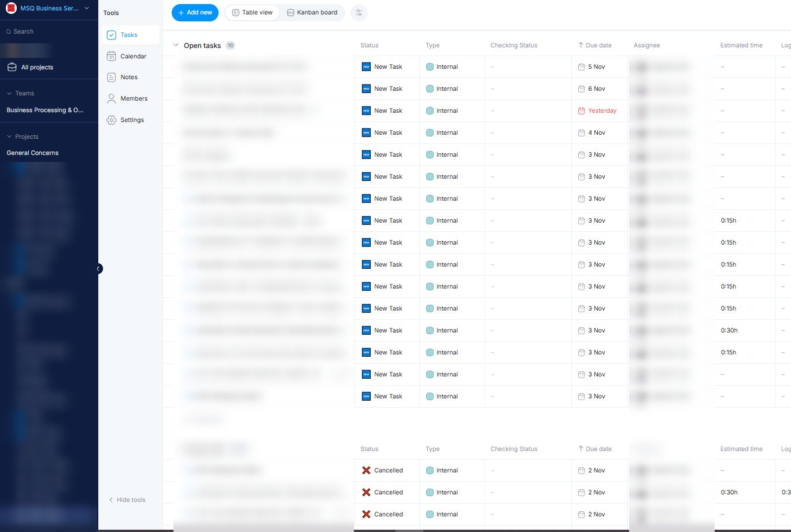Click the Settings gear icon

coord(112,120)
